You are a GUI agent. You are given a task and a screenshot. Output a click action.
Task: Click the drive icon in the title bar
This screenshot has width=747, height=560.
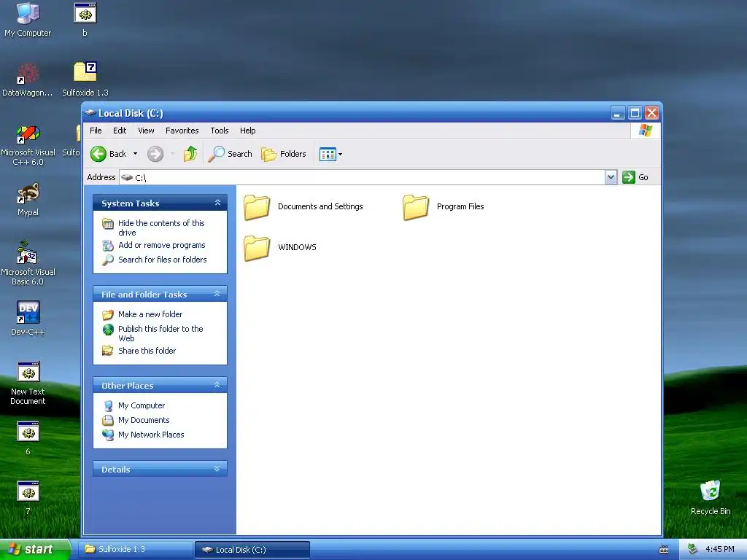(90, 113)
